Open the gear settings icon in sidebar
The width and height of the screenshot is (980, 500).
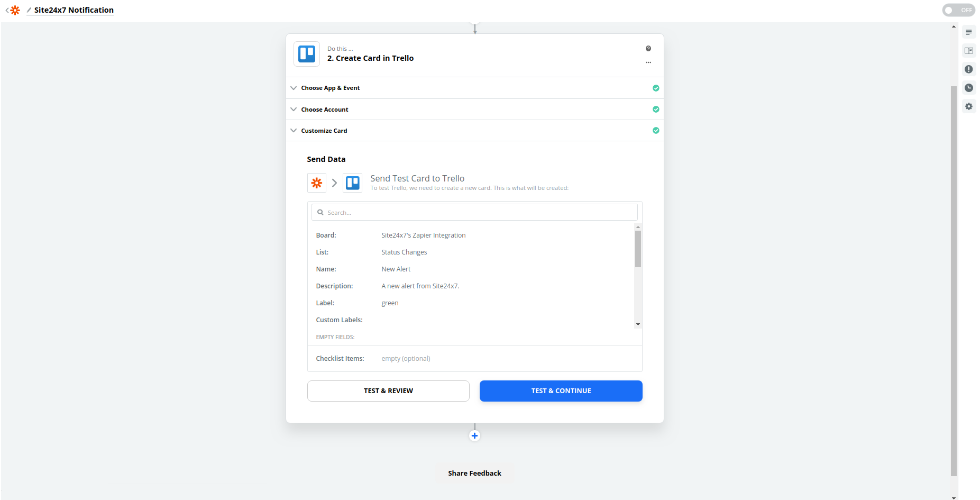pyautogui.click(x=968, y=106)
